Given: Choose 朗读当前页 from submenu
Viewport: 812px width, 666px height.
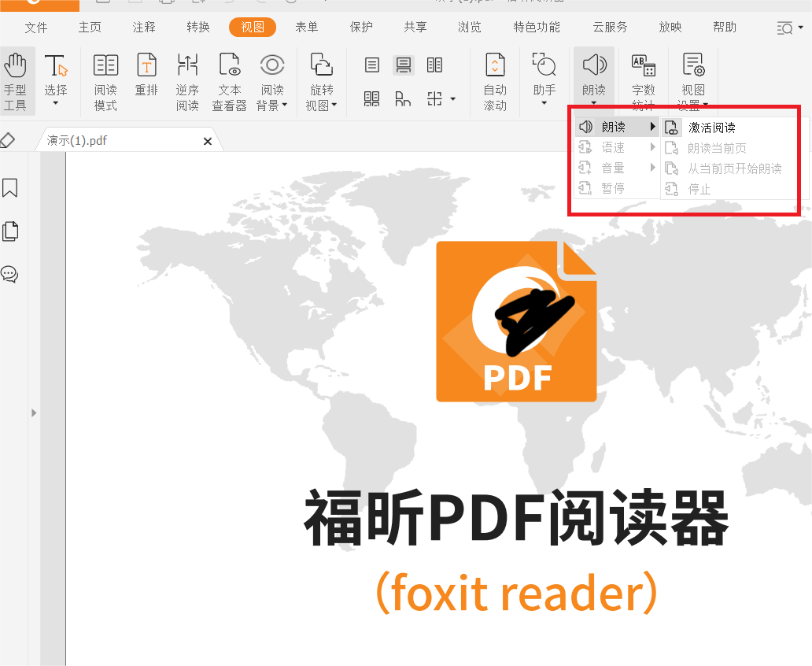Looking at the screenshot, I should click(x=729, y=148).
